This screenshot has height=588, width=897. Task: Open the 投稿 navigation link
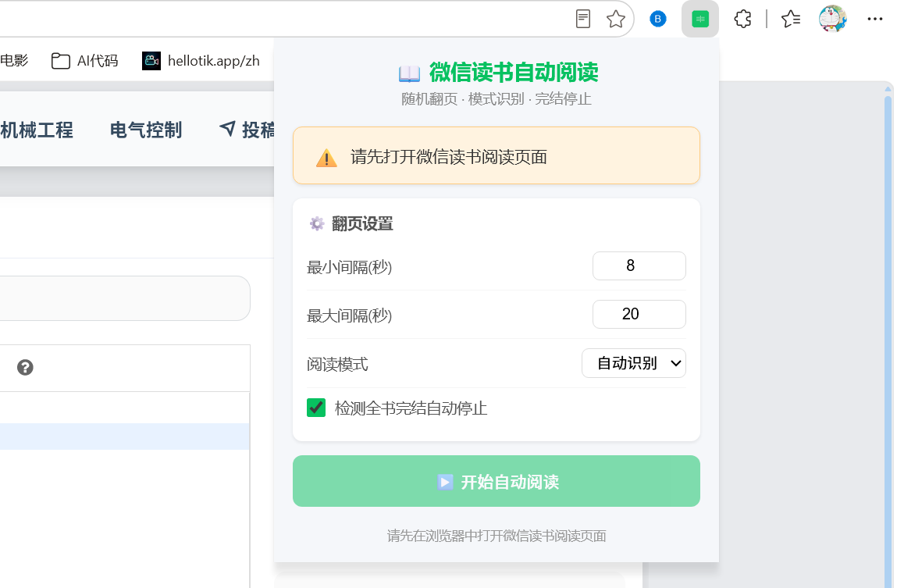[x=247, y=130]
